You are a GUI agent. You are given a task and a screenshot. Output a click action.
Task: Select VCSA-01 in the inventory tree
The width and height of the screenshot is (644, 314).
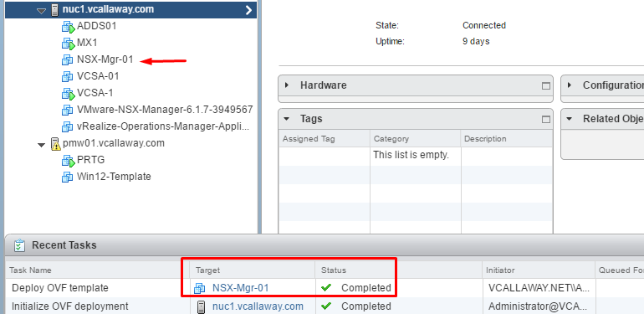[98, 76]
